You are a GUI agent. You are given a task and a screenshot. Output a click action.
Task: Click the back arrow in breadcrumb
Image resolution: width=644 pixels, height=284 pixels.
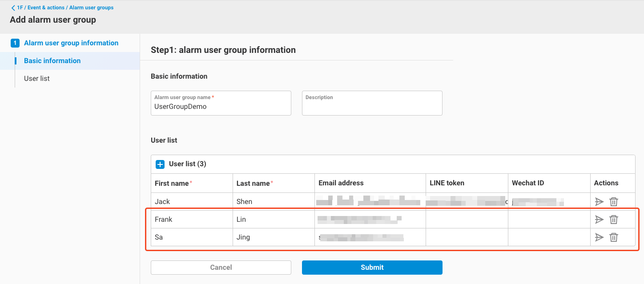click(13, 8)
